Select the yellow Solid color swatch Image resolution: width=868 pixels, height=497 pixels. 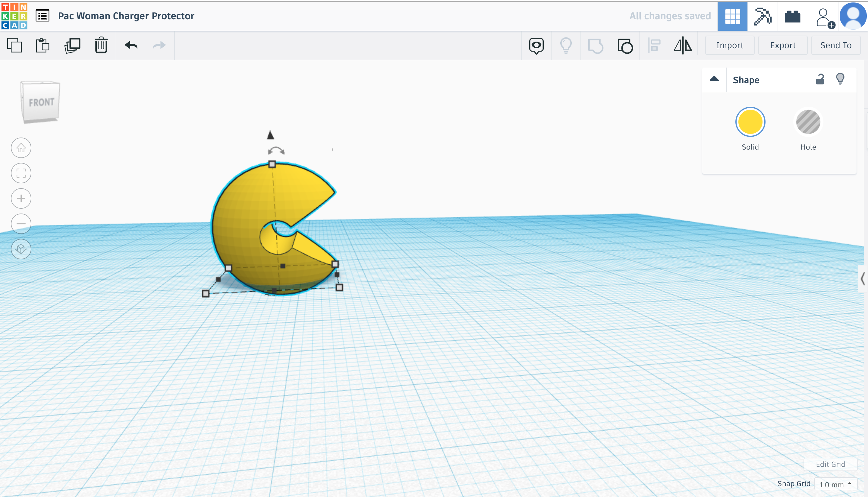click(750, 122)
